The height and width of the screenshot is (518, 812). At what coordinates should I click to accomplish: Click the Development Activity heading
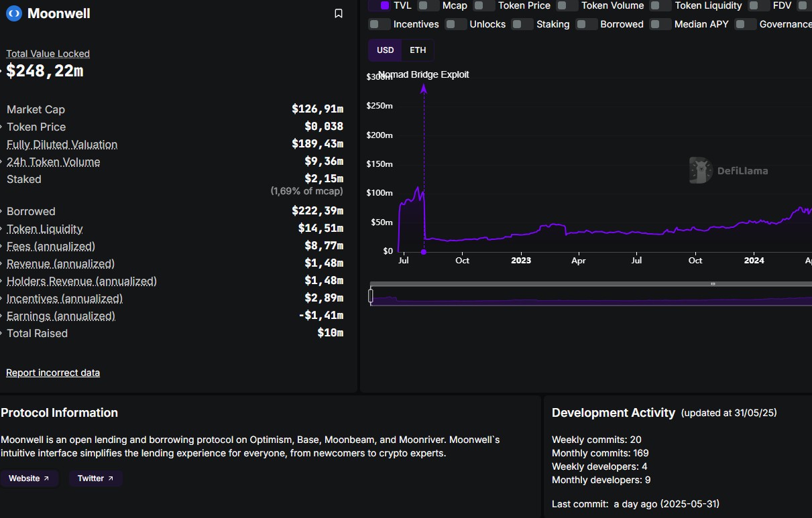(x=614, y=413)
